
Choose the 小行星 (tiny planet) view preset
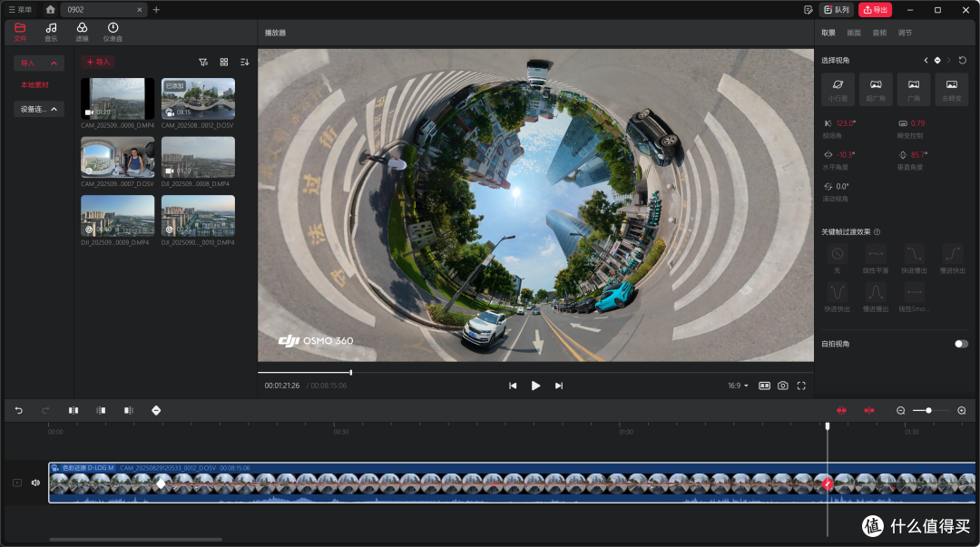click(838, 89)
